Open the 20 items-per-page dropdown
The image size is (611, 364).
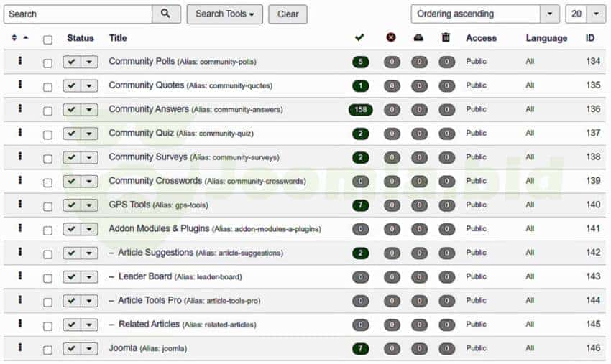[585, 14]
